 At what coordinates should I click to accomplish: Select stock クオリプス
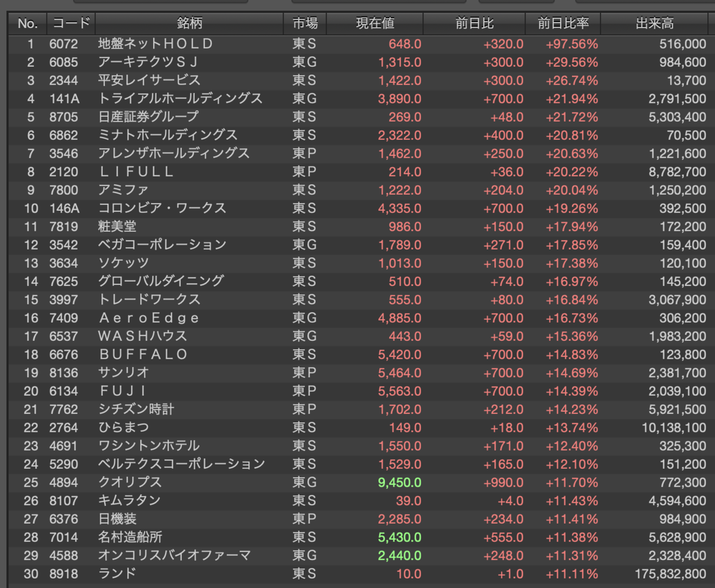tap(130, 482)
